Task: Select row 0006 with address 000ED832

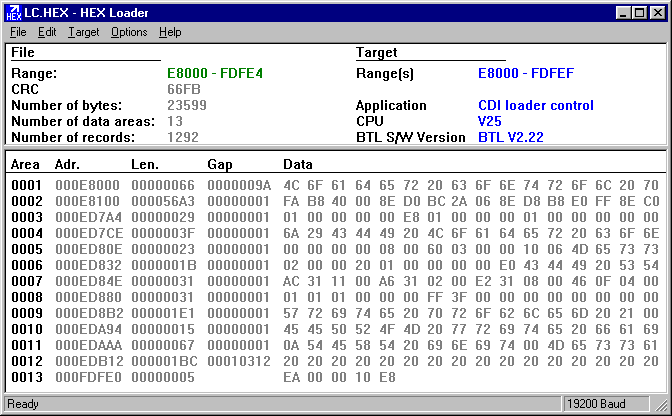Action: pos(87,265)
